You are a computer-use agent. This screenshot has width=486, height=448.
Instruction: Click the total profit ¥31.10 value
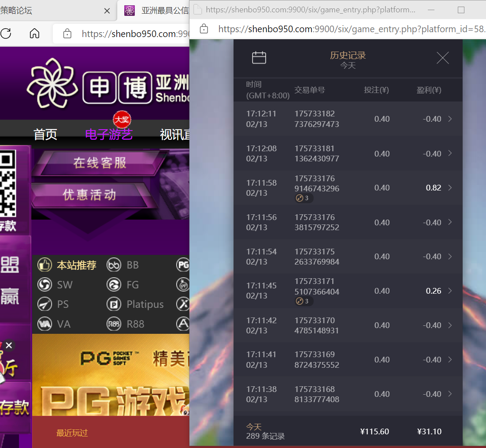[429, 432]
